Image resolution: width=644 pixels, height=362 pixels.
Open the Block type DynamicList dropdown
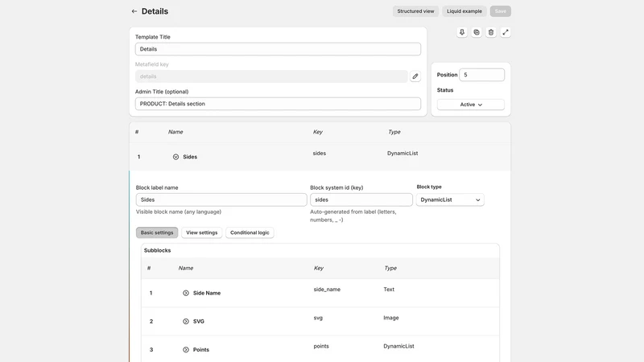point(450,200)
